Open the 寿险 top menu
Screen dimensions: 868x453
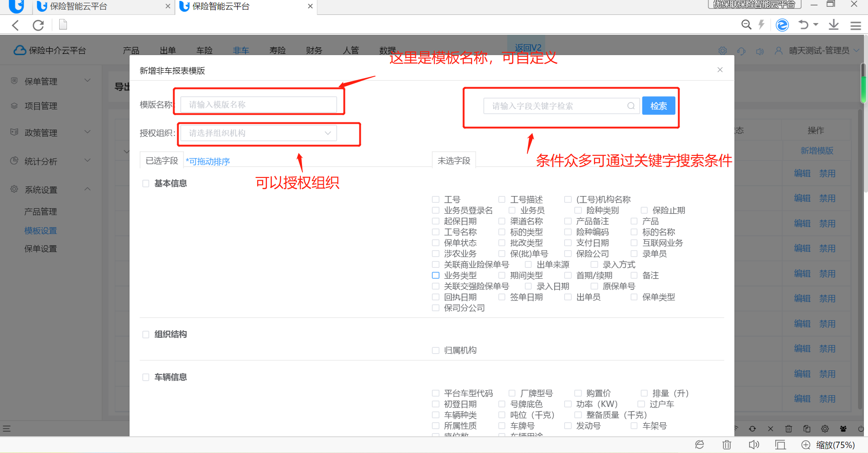tap(278, 51)
